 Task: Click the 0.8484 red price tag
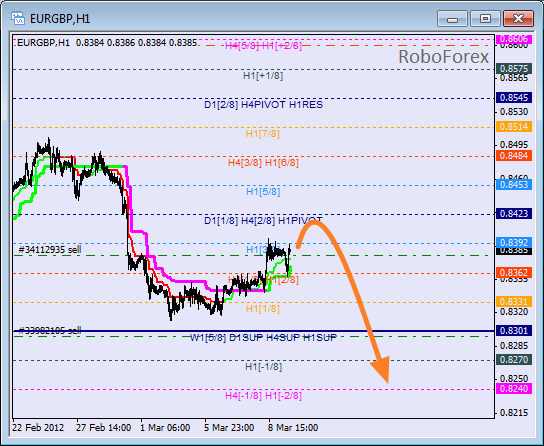514,155
